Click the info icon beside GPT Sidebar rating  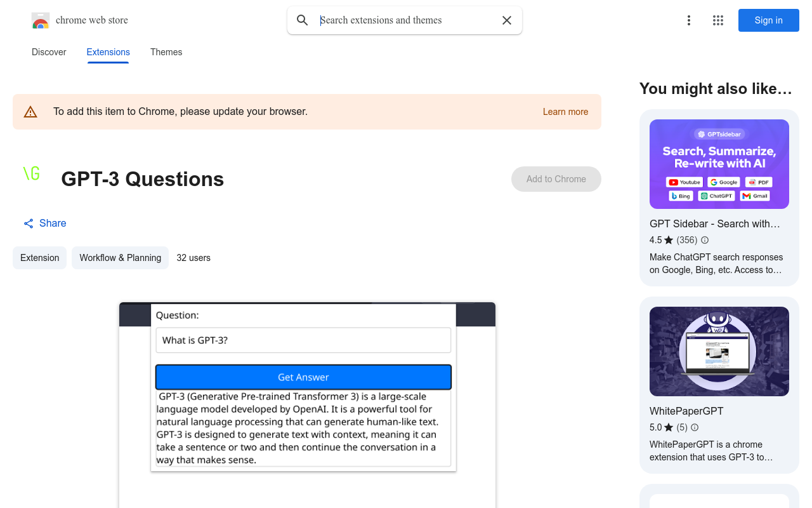point(705,240)
